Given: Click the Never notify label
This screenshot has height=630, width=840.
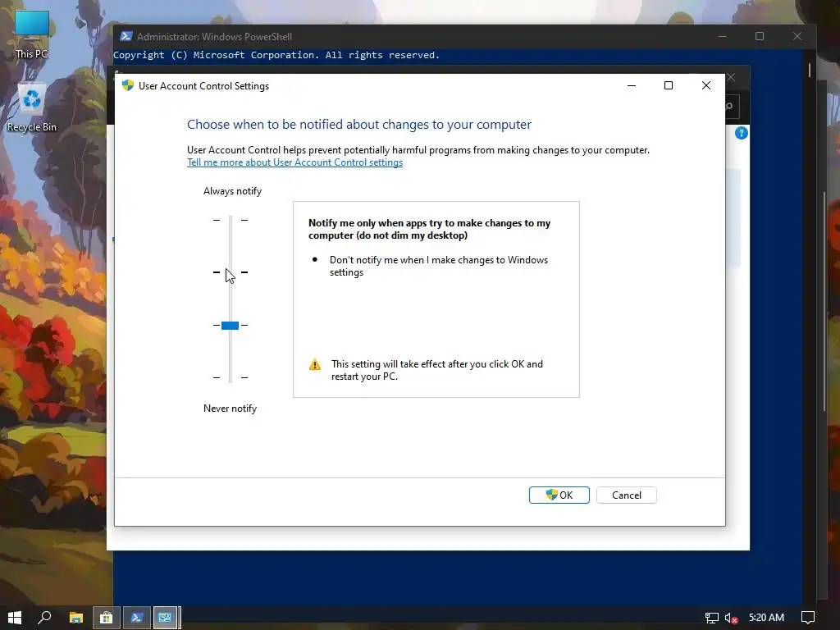Looking at the screenshot, I should [230, 409].
